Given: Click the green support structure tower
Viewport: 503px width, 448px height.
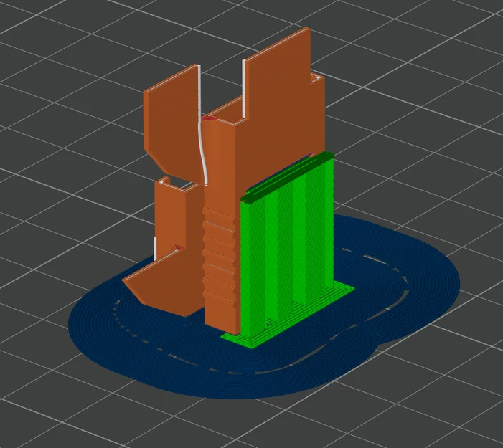Looking at the screenshot, I should (287, 244).
